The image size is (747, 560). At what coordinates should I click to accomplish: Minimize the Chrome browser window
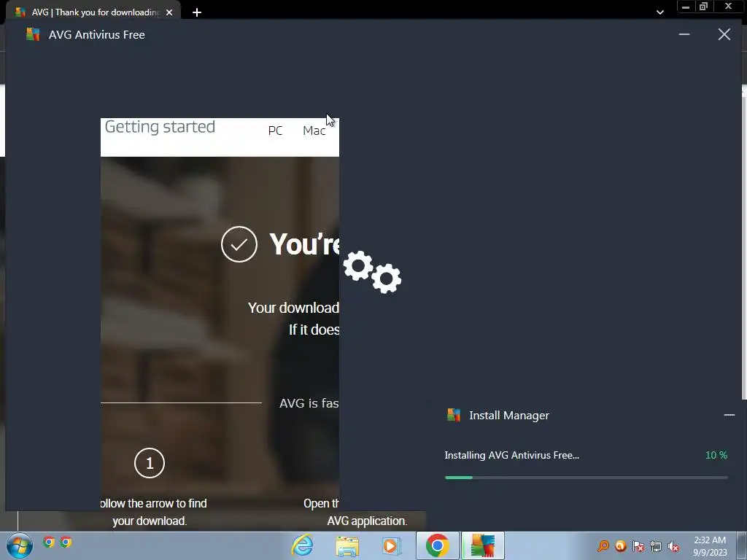point(686,6)
